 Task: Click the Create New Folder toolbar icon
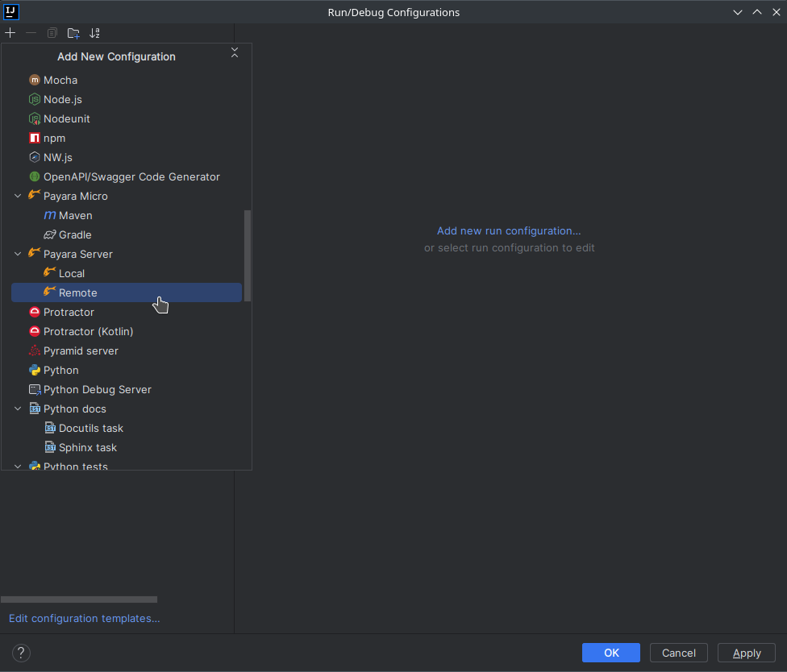coord(73,33)
